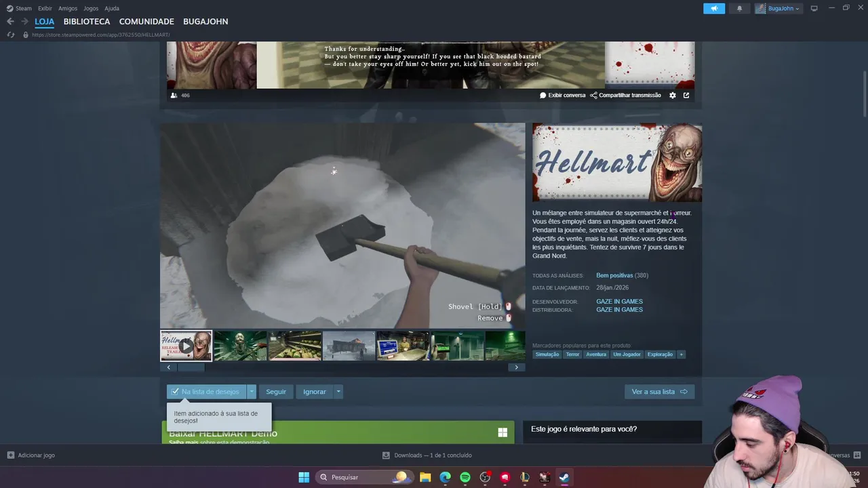This screenshot has width=868, height=488.
Task: Open Steam announcements megaphone button
Action: [x=714, y=8]
